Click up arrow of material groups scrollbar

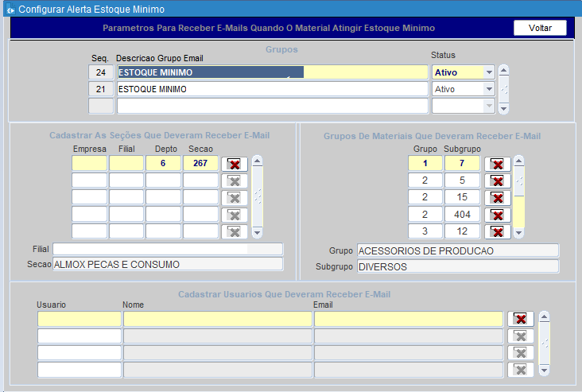[x=519, y=161]
